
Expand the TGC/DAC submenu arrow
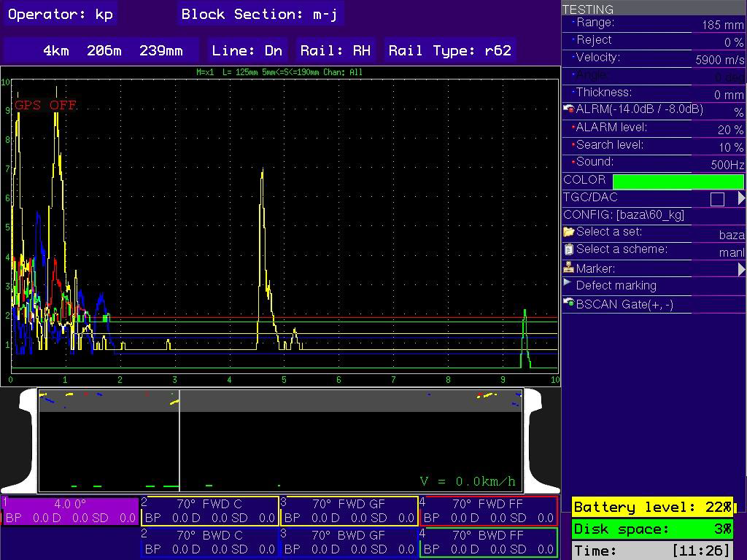pos(741,198)
